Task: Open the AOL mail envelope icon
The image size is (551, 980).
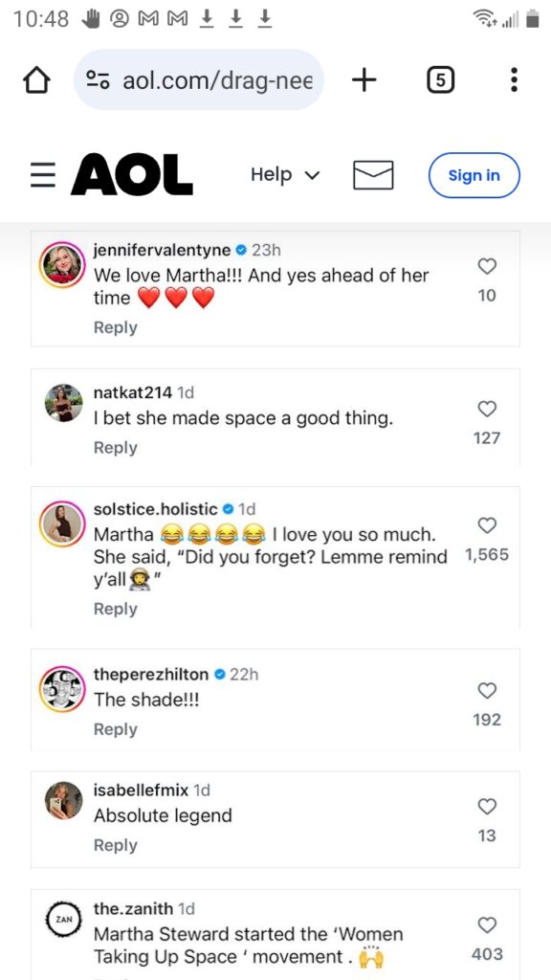Action: click(x=373, y=175)
